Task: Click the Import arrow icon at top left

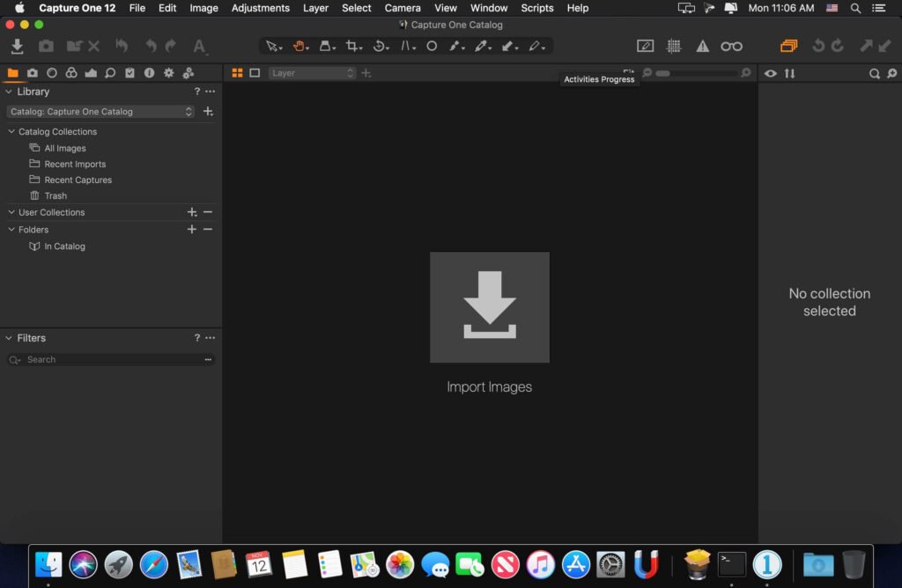Action: click(16, 45)
